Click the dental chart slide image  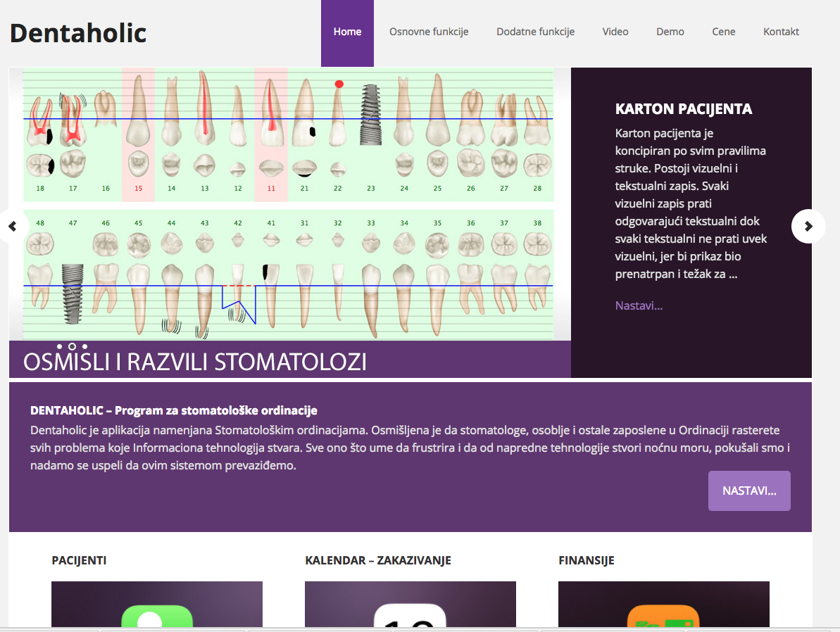point(290,204)
